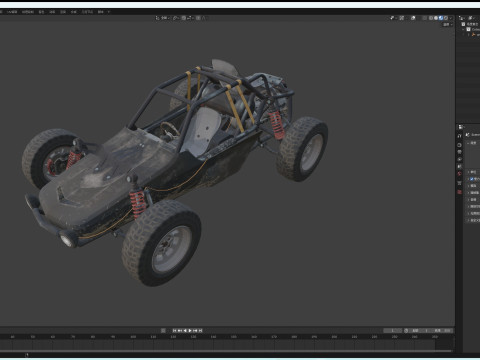Toggle viewport gizmos button
480x360 pixels.
coord(402,18)
